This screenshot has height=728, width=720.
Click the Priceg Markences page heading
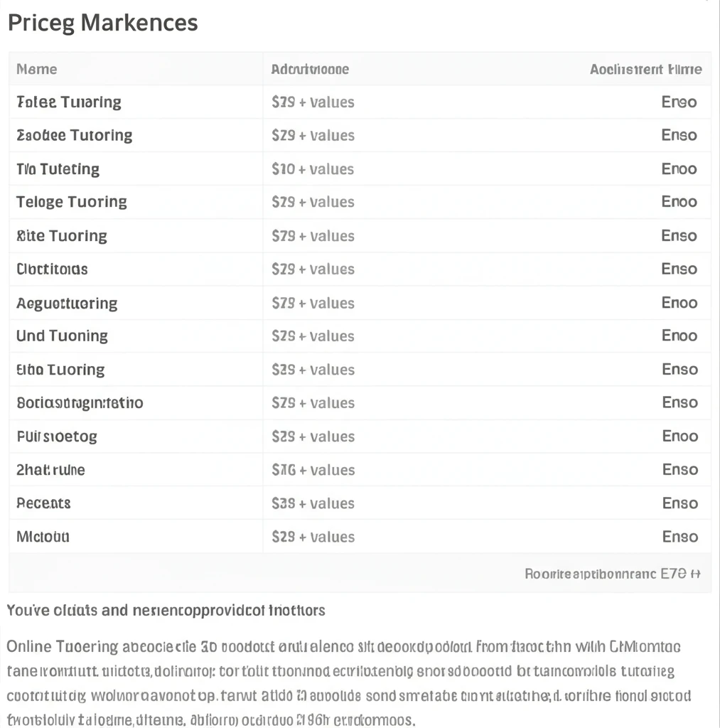[102, 23]
